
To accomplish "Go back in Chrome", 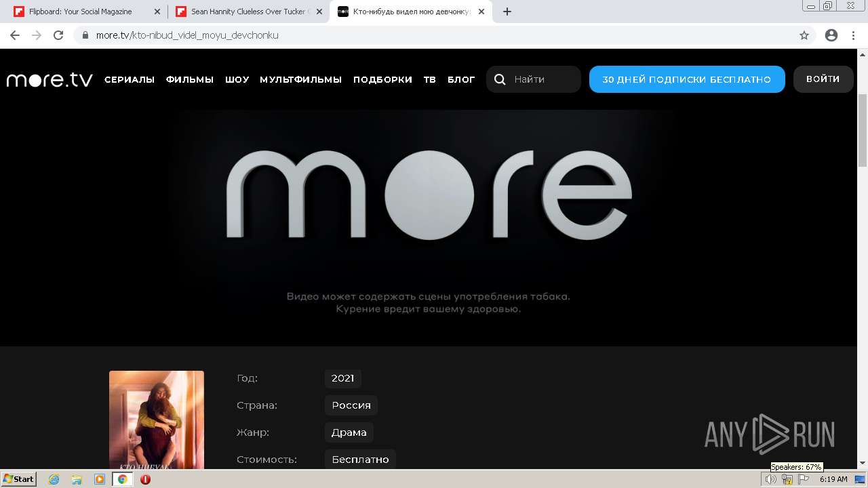I will pos(15,35).
